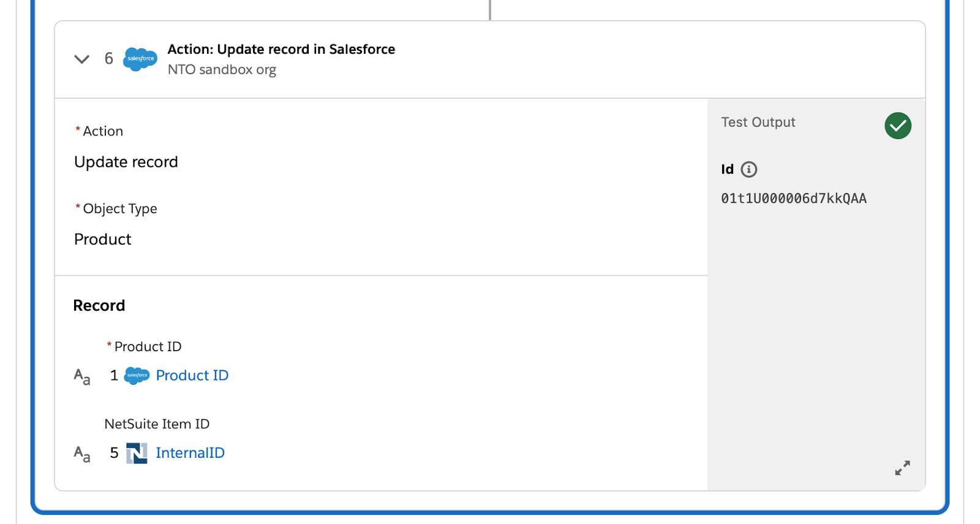Click the step title Update record in Salesforce
This screenshot has width=980, height=524.
281,49
